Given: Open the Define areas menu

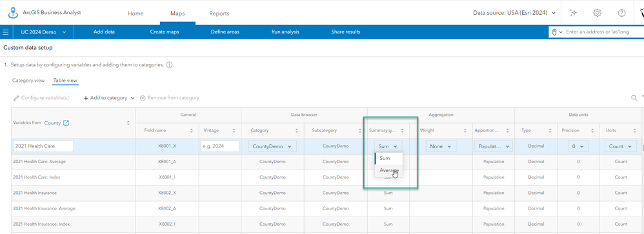Looking at the screenshot, I should click(225, 32).
